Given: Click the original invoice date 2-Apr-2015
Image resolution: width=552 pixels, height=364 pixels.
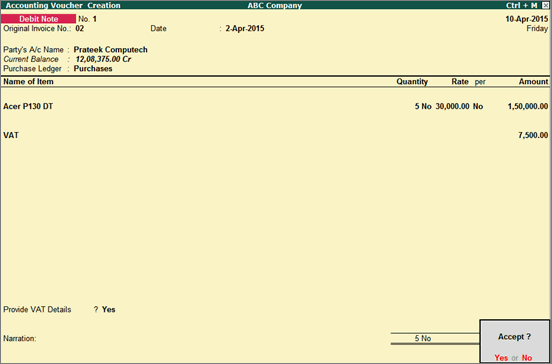Looking at the screenshot, I should click(245, 29).
